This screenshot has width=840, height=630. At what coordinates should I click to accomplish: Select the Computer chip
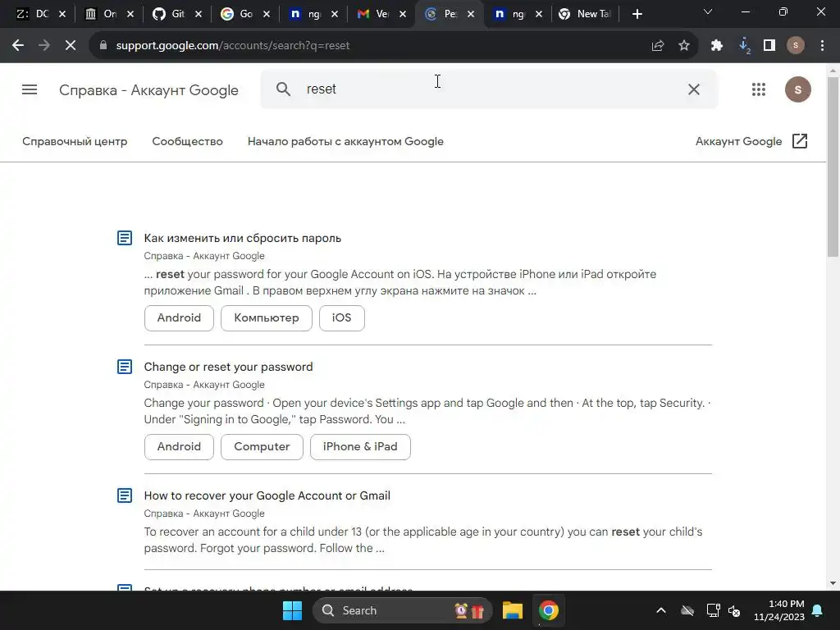coord(262,447)
